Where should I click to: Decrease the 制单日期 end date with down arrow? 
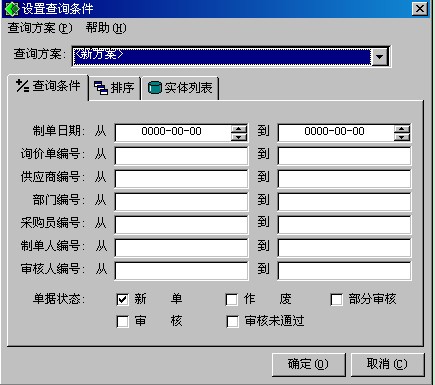click(x=402, y=137)
